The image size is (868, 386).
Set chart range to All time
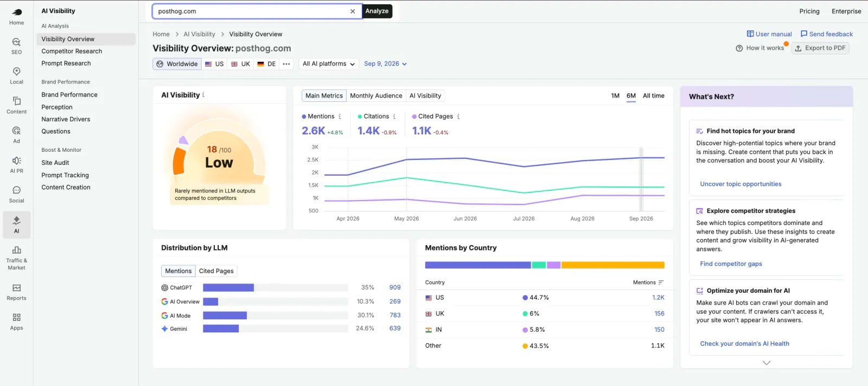[x=654, y=96]
